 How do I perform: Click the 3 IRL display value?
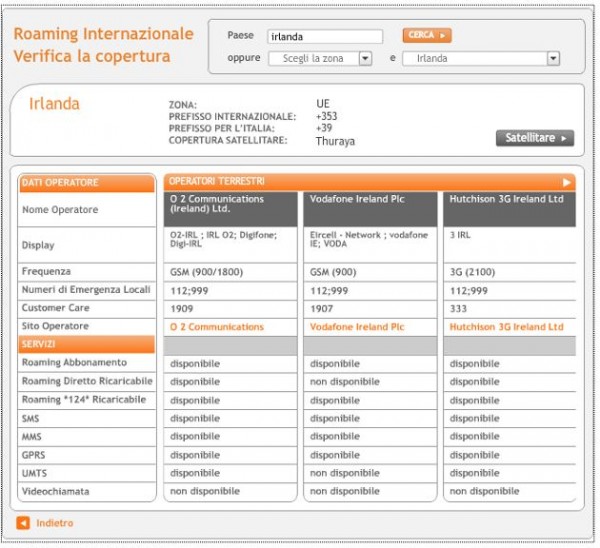[x=460, y=235]
